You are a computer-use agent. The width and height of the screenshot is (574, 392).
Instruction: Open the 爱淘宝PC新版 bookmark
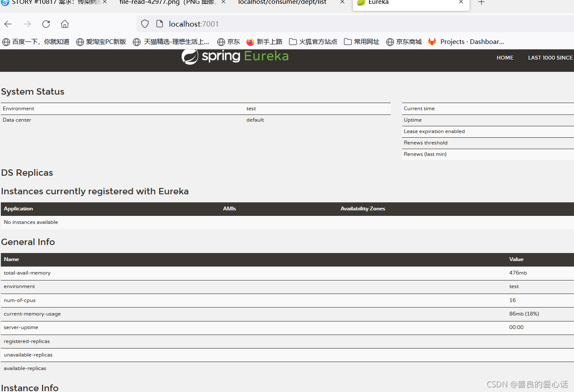pos(101,42)
